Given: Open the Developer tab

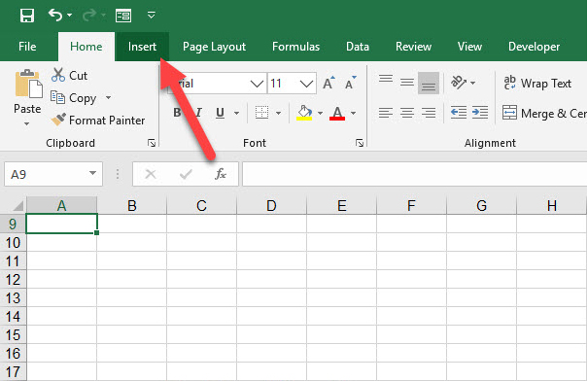Looking at the screenshot, I should point(534,47).
